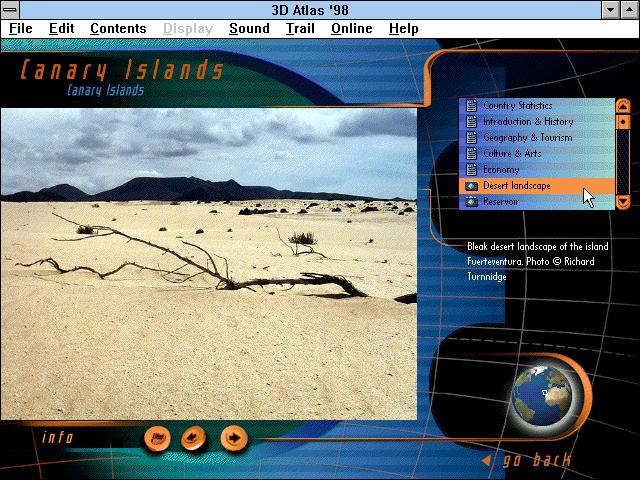
Task: Click the Fuerteventura photo caption text
Action: pyautogui.click(x=538, y=262)
